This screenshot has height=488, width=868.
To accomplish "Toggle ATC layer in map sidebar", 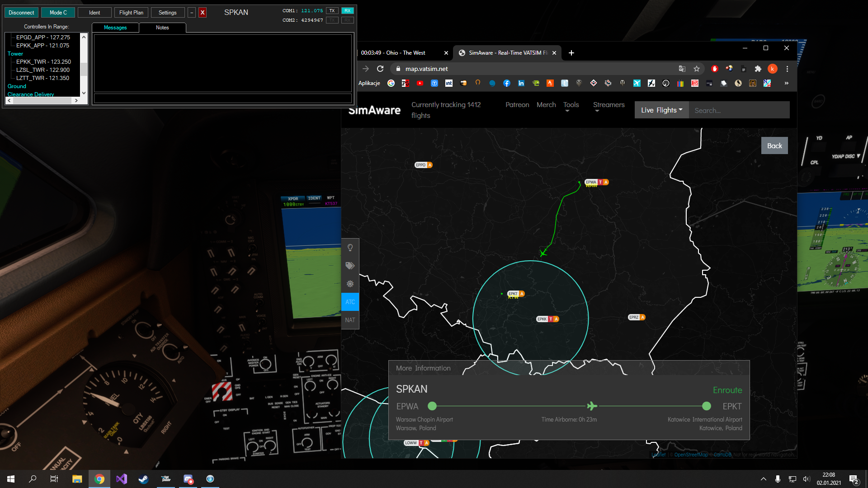I will (x=350, y=302).
